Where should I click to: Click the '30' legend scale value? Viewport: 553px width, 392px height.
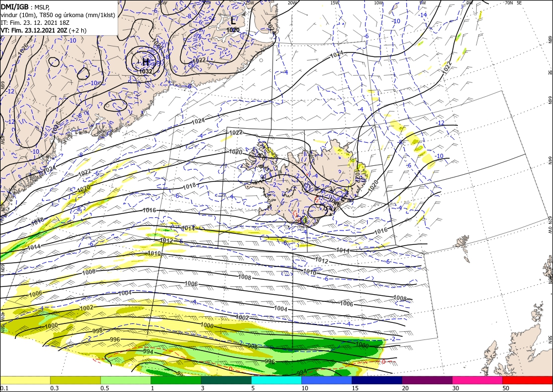tap(455, 388)
